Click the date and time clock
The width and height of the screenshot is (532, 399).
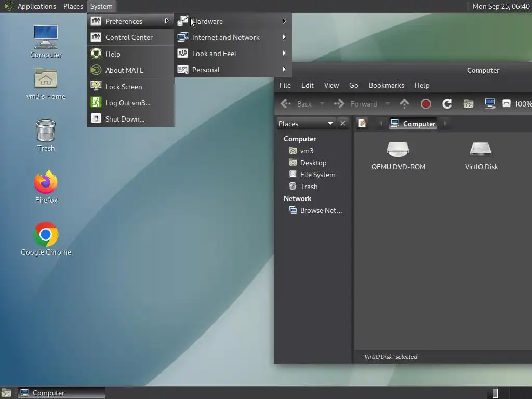[x=501, y=6]
